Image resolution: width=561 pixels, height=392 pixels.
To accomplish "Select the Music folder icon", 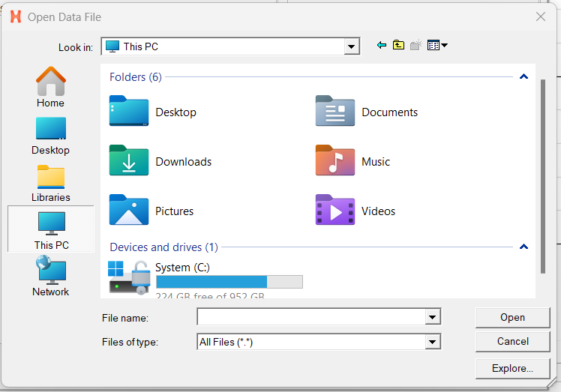I will coord(334,160).
